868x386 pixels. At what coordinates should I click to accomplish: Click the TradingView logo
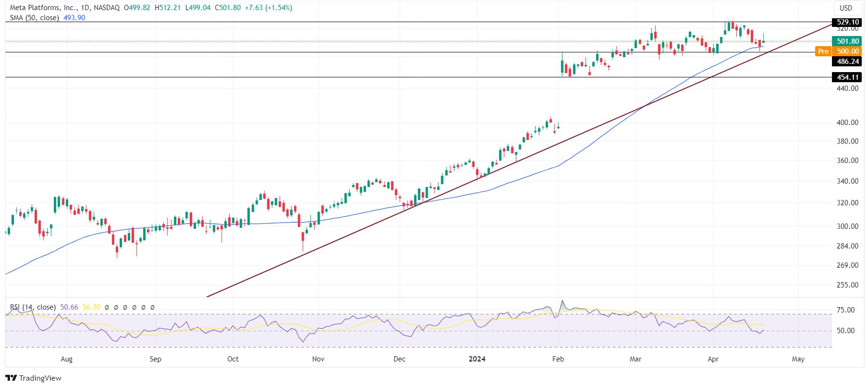[34, 378]
